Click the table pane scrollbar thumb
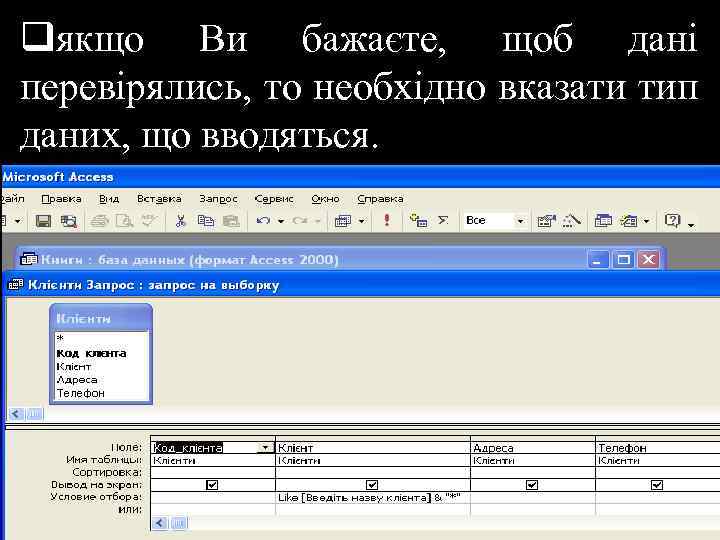Viewport: 720px width, 540px height. 34,414
